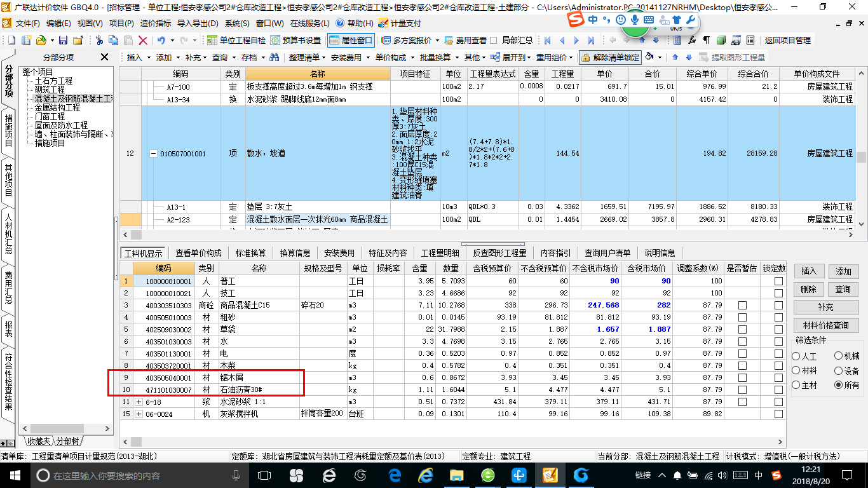This screenshot has height=488, width=868.
Task: Close the 分部分项 tree panel
Action: coord(104,57)
